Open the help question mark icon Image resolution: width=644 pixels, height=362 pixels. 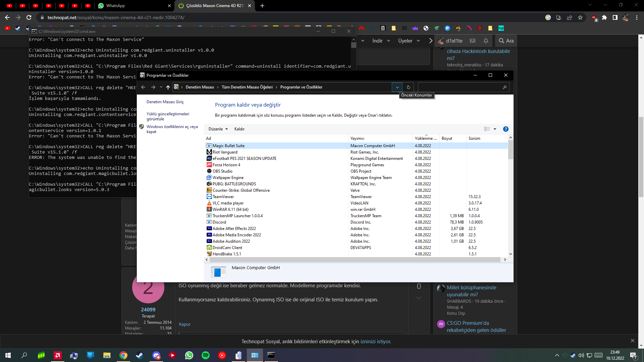coord(505,129)
